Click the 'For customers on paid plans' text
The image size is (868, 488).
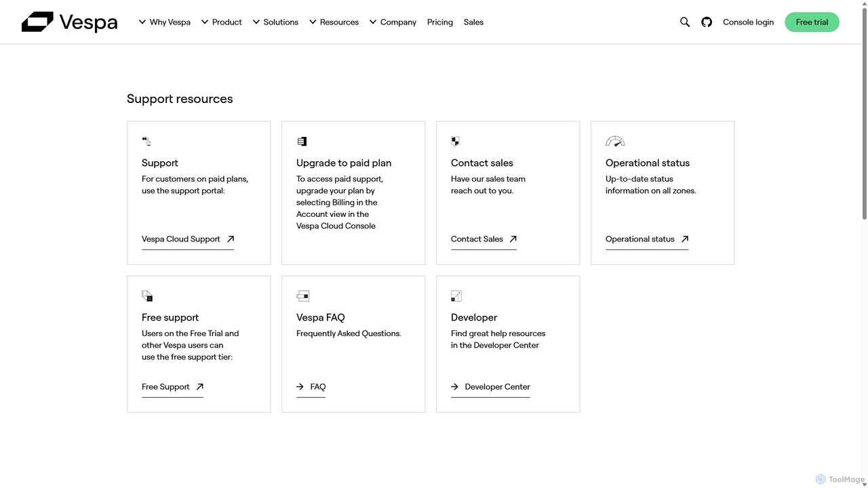coord(195,185)
